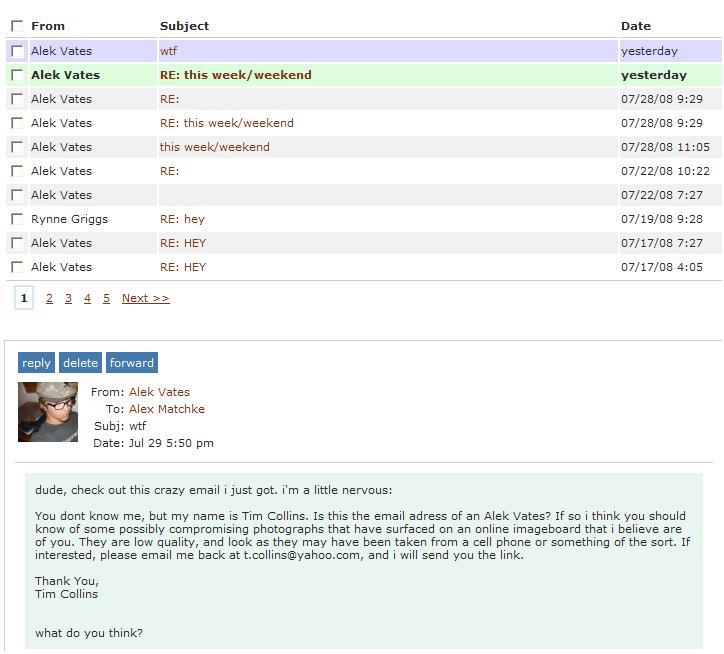
Task: Click Alek Vates' profile photo thumbnail
Action: (x=48, y=412)
